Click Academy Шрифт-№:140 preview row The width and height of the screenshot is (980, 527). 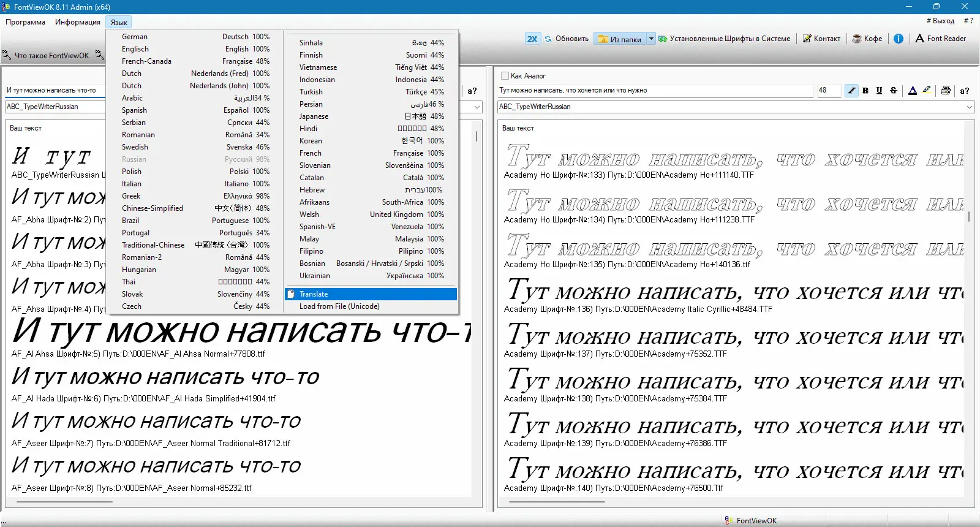click(x=735, y=474)
